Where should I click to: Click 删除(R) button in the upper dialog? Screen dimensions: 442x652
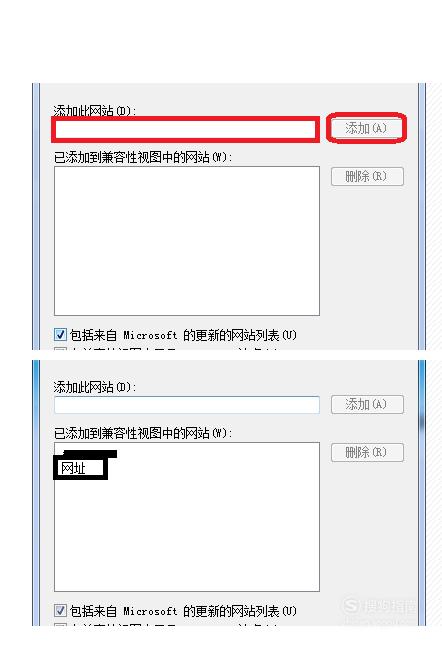click(367, 177)
